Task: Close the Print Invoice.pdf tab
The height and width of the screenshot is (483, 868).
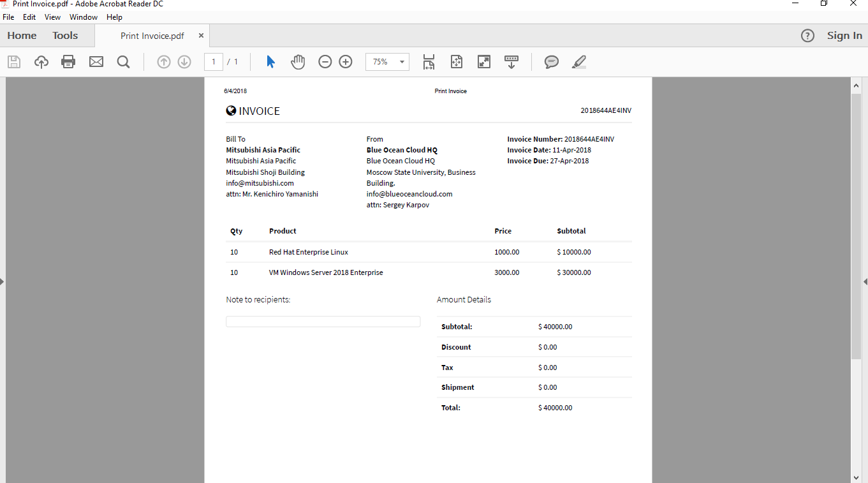Action: point(201,36)
